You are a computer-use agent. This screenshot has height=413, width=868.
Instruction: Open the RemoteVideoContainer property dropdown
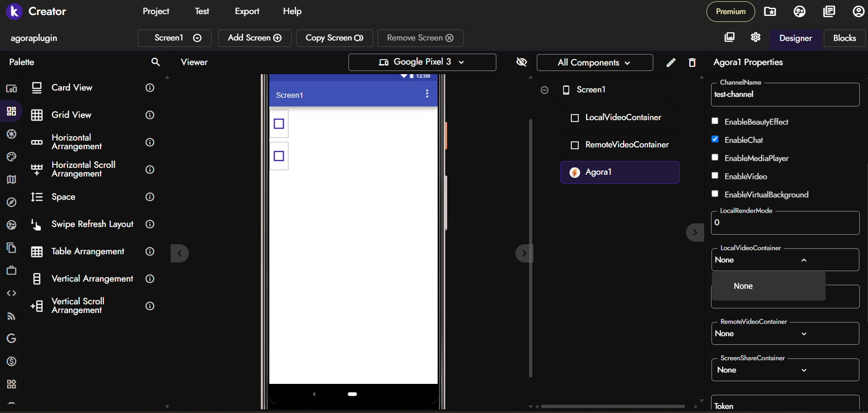click(x=784, y=334)
